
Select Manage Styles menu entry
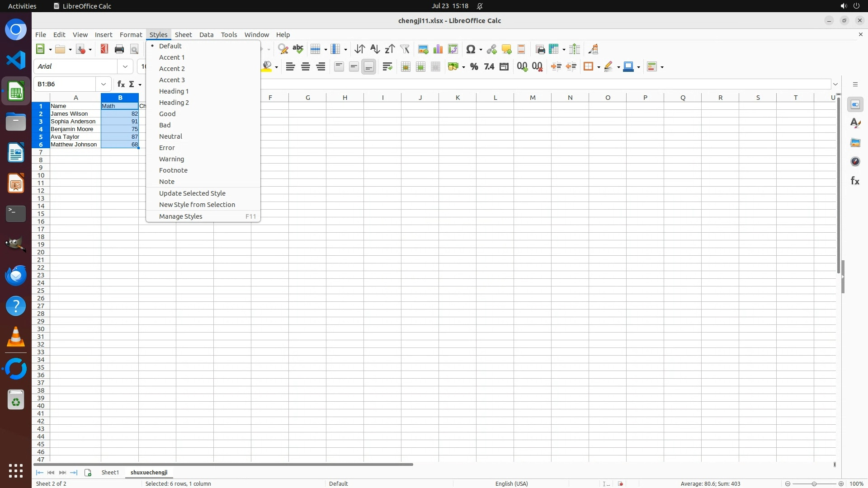tap(181, 216)
